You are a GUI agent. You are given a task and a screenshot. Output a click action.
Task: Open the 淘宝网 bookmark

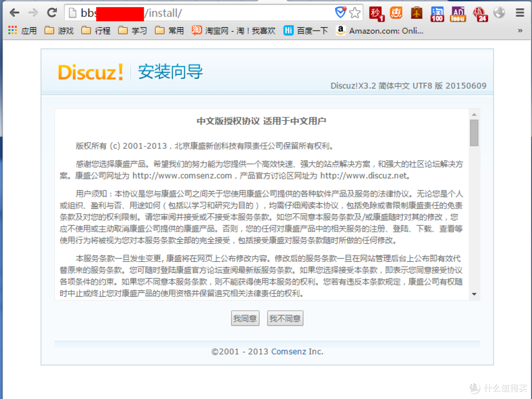click(x=233, y=31)
